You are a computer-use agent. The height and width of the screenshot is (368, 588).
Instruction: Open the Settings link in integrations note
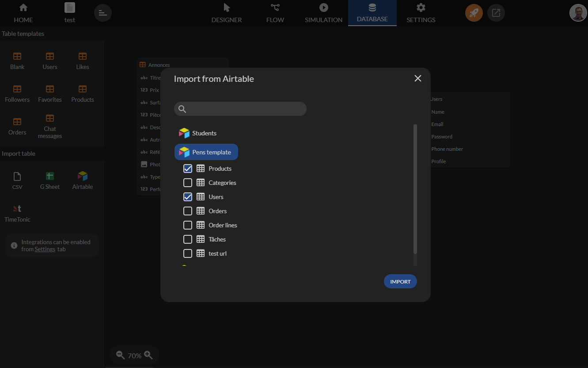pyautogui.click(x=45, y=249)
